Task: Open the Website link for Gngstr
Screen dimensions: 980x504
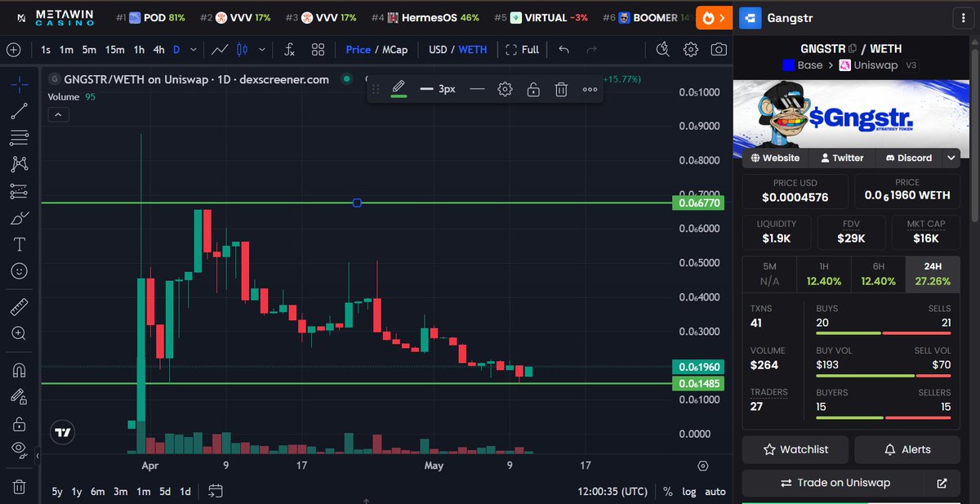Action: coord(776,158)
